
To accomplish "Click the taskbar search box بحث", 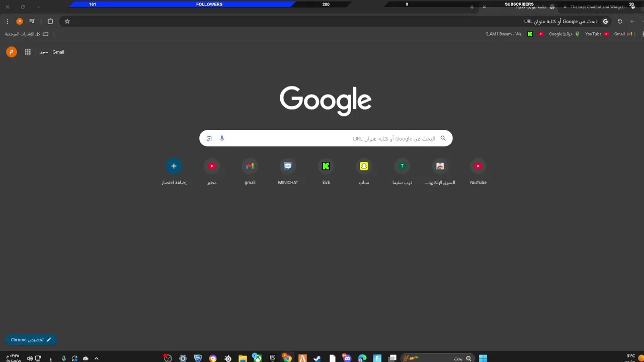I will tap(438, 358).
